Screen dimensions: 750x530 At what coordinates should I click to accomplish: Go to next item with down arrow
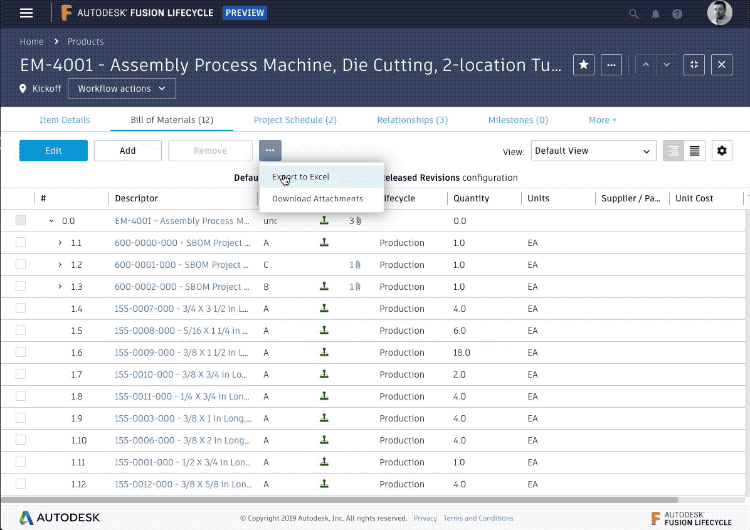pos(666,65)
